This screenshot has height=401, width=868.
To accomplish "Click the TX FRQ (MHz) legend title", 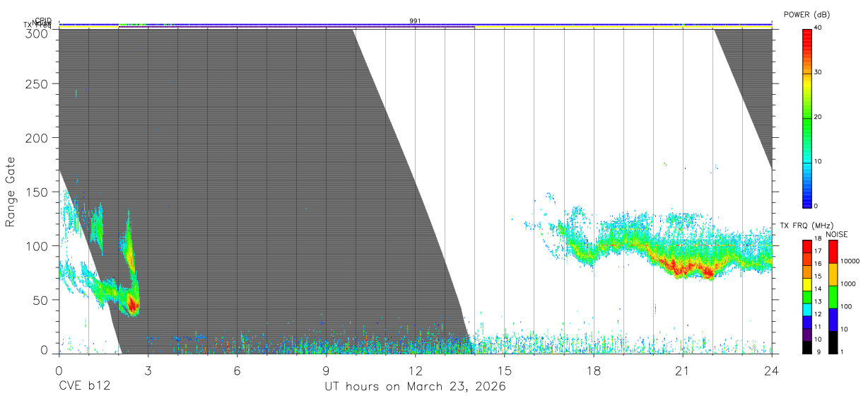I will tap(805, 225).
